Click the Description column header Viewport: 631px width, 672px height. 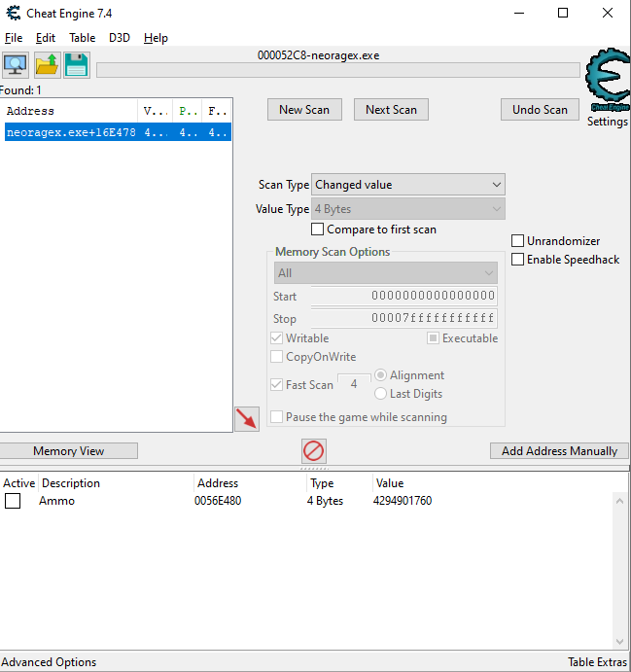point(116,483)
